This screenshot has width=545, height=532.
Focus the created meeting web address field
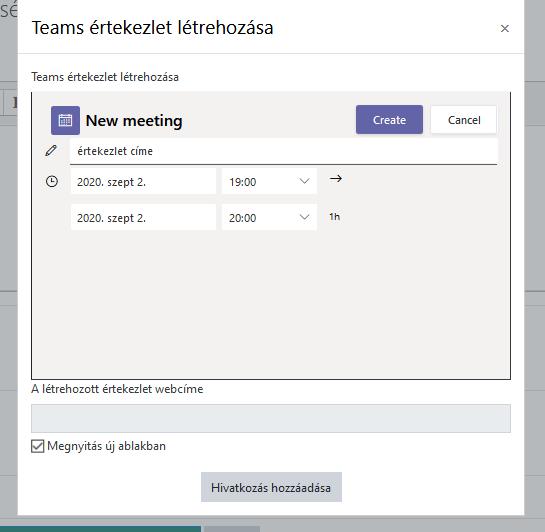271,418
